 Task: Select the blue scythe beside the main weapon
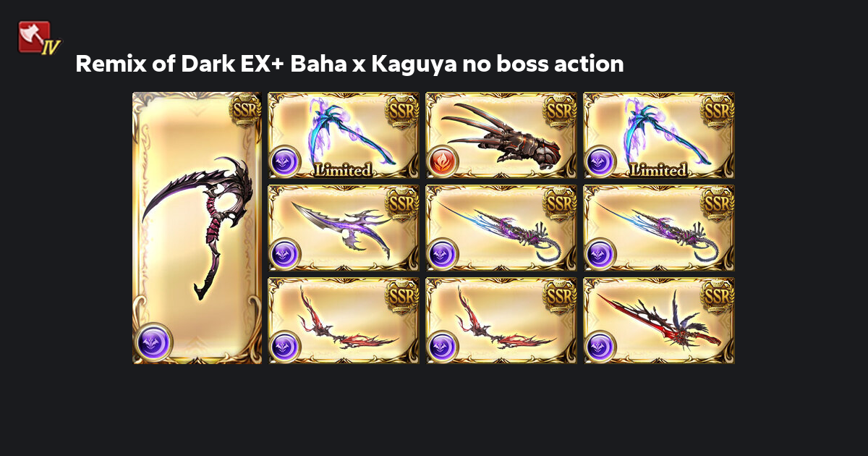pyautogui.click(x=344, y=135)
